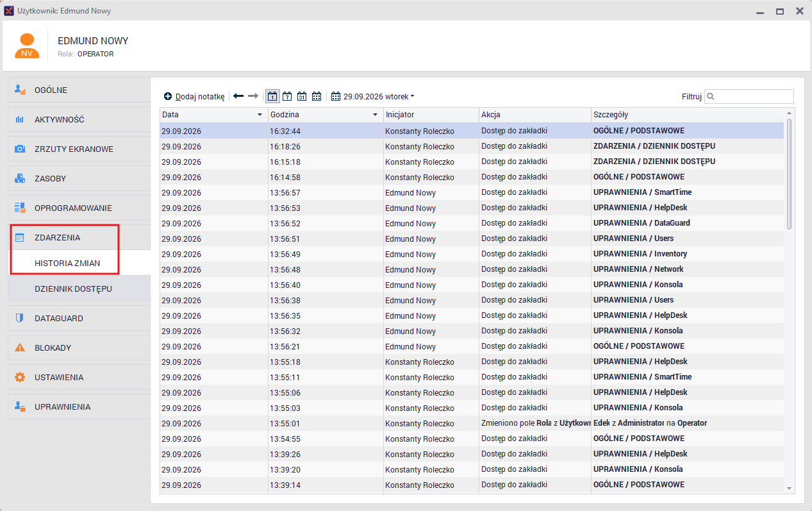
Task: Click into the Filtruj search field
Action: (749, 97)
